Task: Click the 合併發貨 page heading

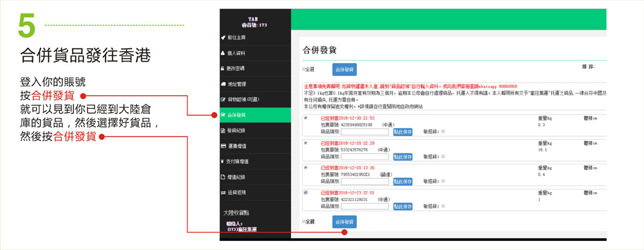Action: 319,50
